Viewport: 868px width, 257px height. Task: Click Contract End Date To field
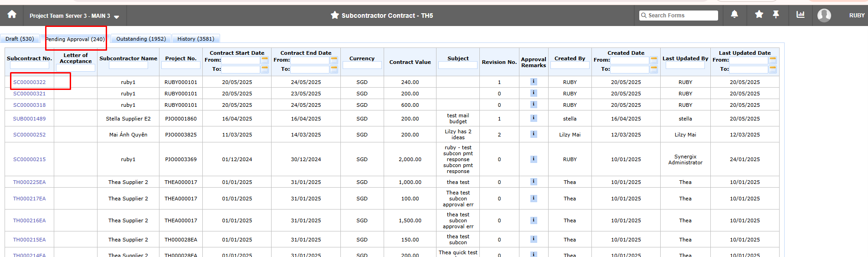click(310, 69)
